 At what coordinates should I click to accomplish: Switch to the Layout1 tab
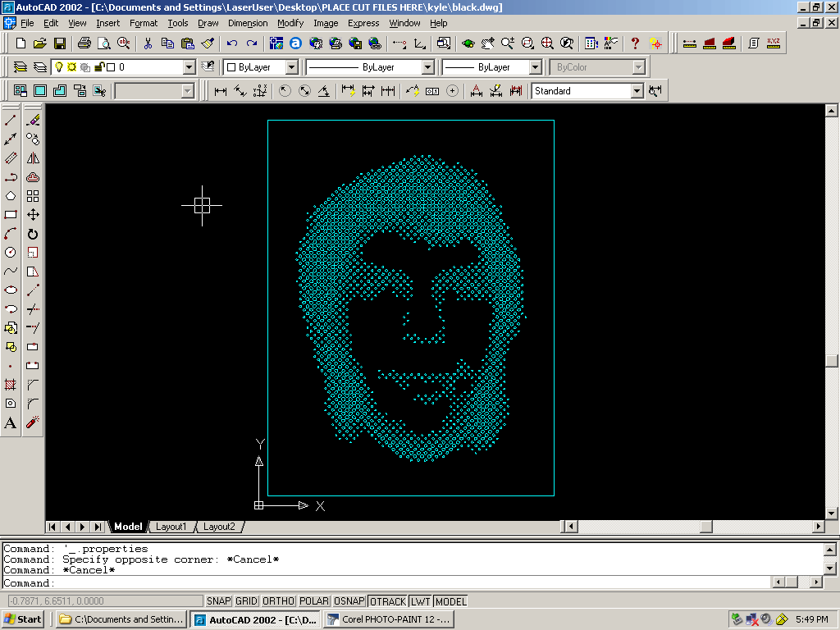point(171,527)
